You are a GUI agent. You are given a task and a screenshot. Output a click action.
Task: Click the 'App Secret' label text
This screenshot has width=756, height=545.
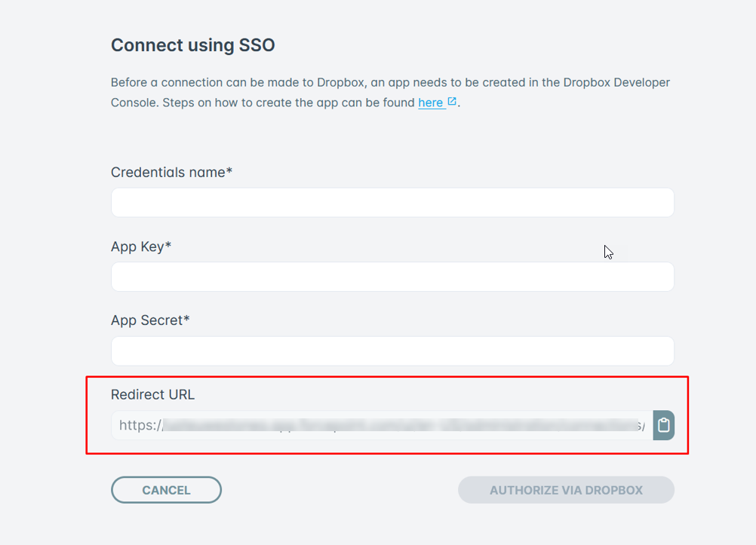146,320
